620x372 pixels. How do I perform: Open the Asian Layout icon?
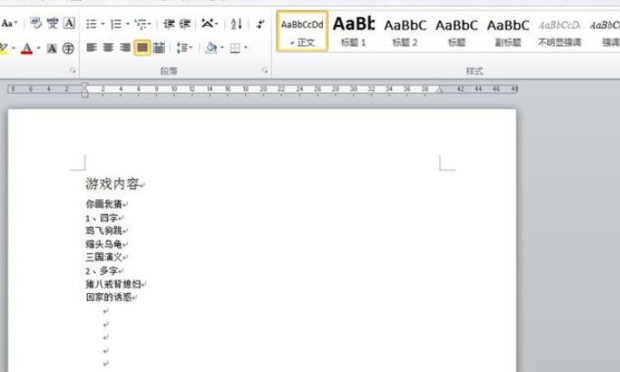click(210, 24)
